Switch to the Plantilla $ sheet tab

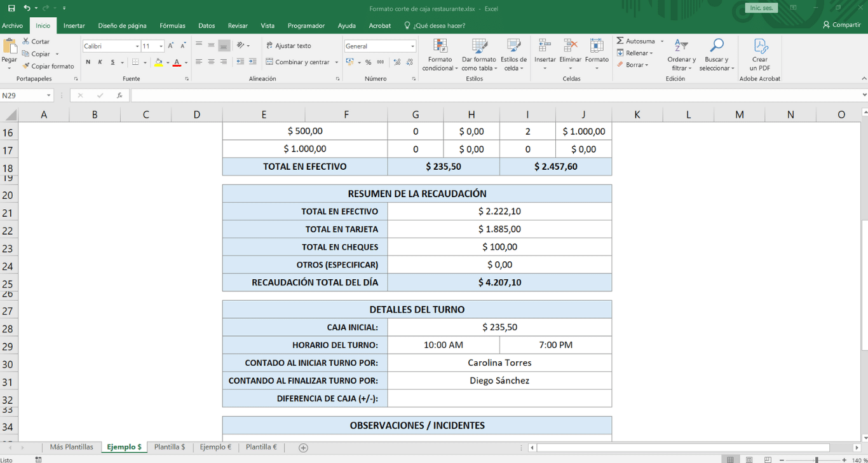click(170, 447)
